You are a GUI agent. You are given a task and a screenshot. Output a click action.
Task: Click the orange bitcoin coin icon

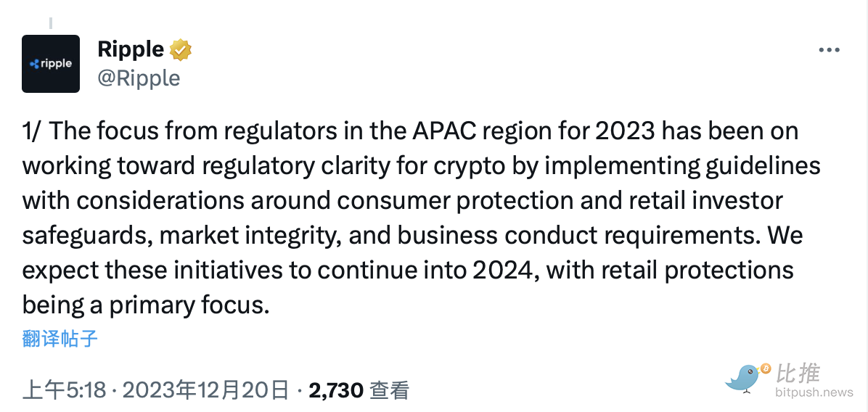click(x=766, y=368)
